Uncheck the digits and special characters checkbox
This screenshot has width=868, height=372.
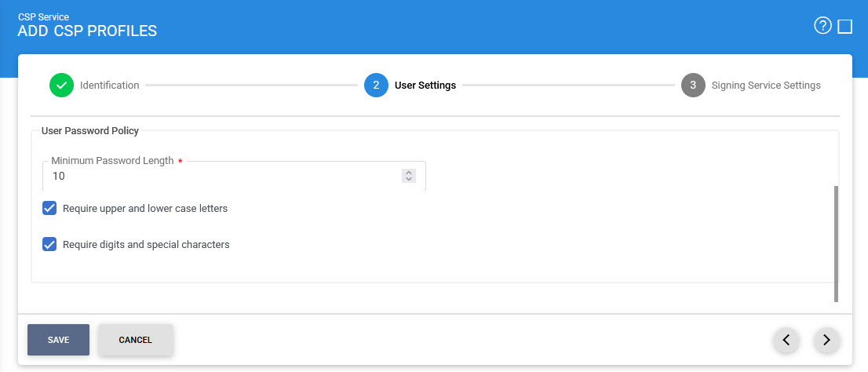tap(49, 244)
